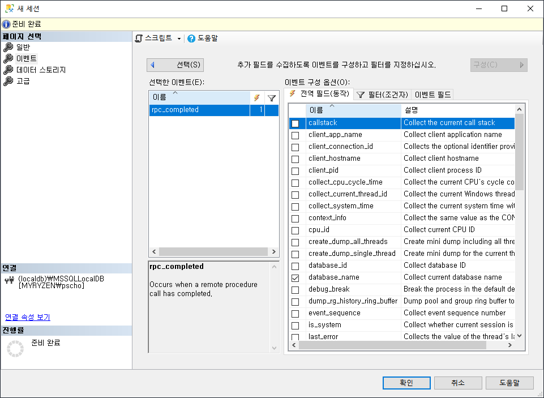Switch to 전역 필드(동작) tab
Image resolution: width=544 pixels, height=398 pixels.
click(x=319, y=94)
